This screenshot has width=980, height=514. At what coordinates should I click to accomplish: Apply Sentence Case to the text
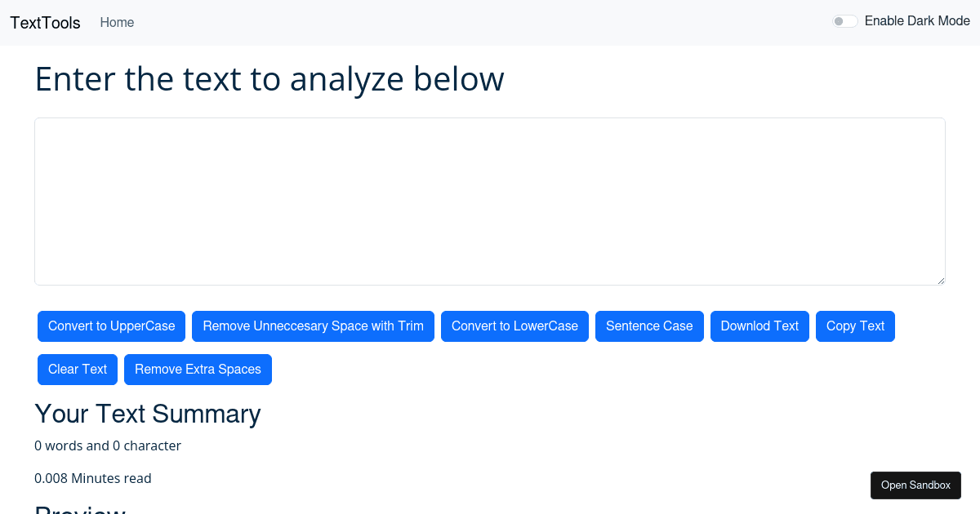pyautogui.click(x=649, y=326)
